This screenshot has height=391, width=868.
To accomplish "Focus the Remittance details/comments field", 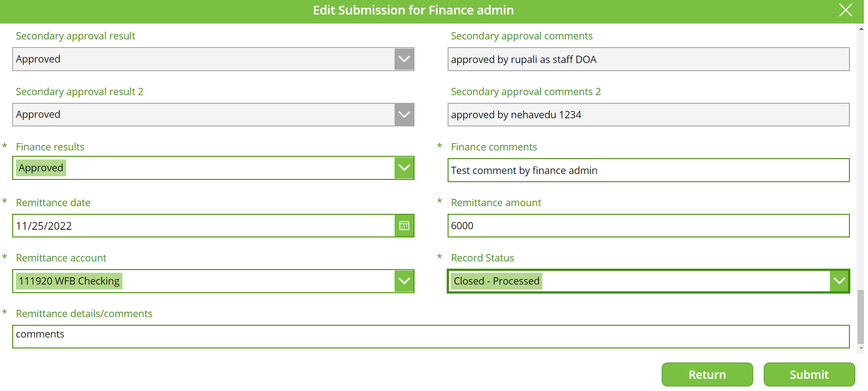I will coord(431,337).
